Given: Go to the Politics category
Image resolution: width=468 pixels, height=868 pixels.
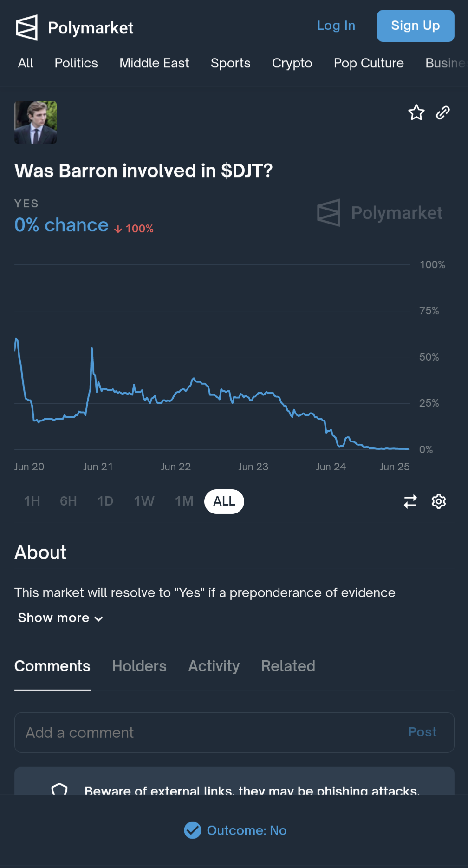Looking at the screenshot, I should point(76,63).
